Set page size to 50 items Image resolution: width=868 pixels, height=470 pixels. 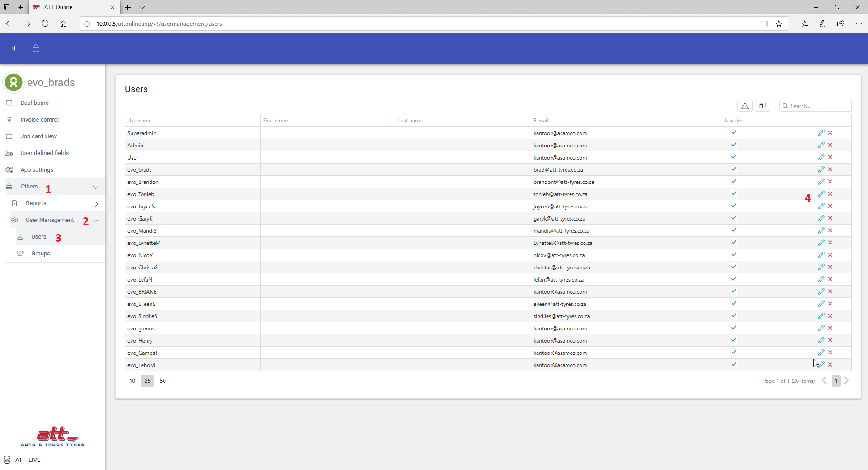(163, 381)
